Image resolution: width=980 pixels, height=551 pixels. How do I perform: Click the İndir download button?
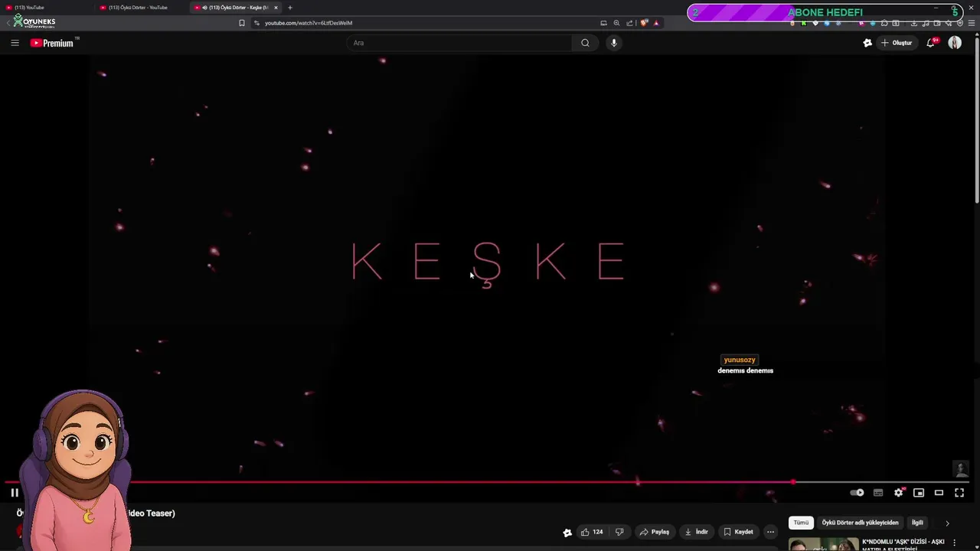(x=696, y=532)
